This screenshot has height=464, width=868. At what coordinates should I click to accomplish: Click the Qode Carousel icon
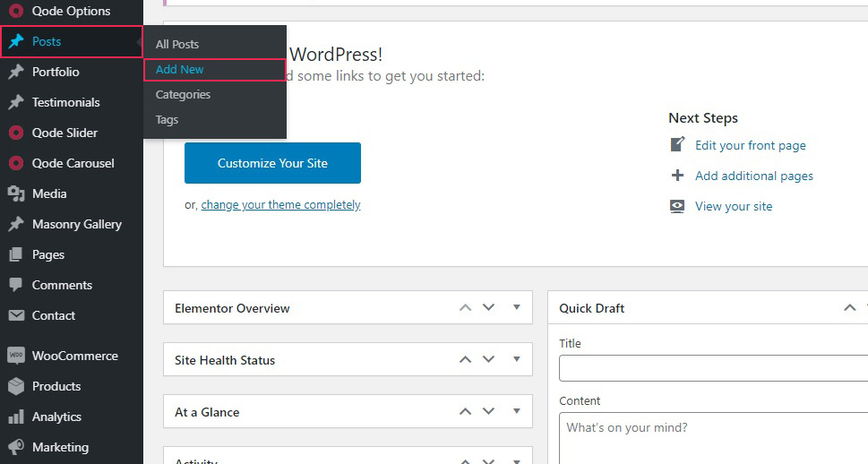pos(16,163)
